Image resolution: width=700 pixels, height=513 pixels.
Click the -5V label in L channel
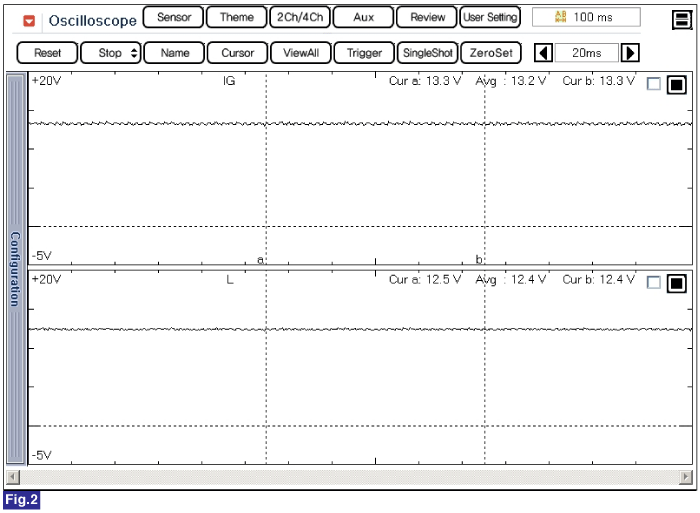tap(42, 455)
